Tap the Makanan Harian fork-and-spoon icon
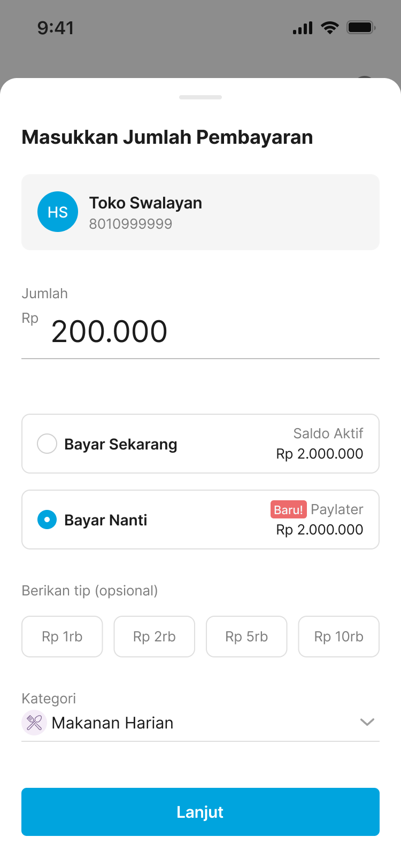The image size is (401, 868). click(34, 723)
